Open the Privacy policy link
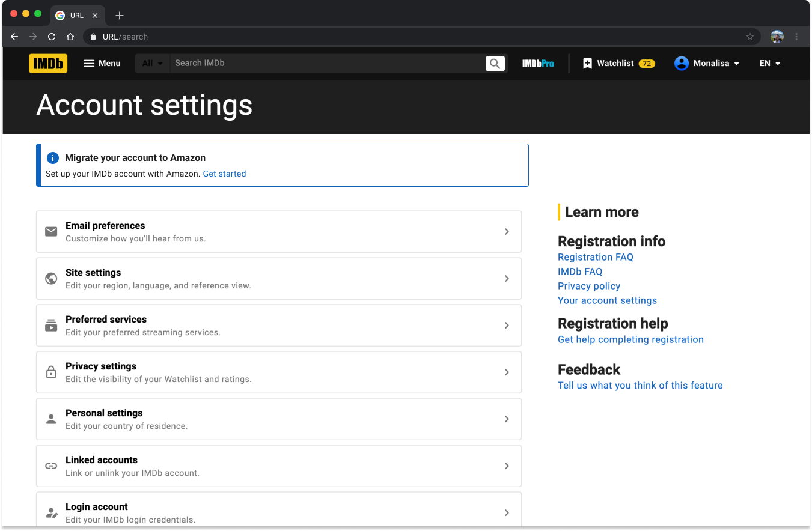The width and height of the screenshot is (812, 531). [x=589, y=286]
